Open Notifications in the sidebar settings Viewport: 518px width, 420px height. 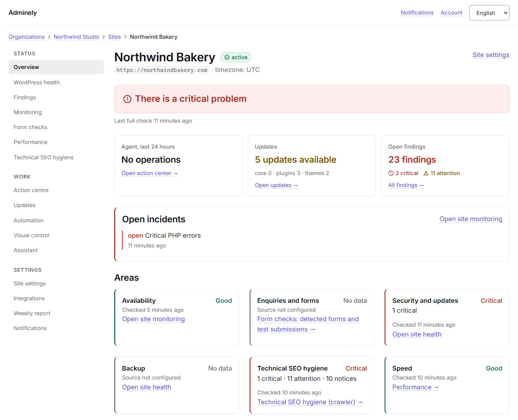pyautogui.click(x=56, y=328)
